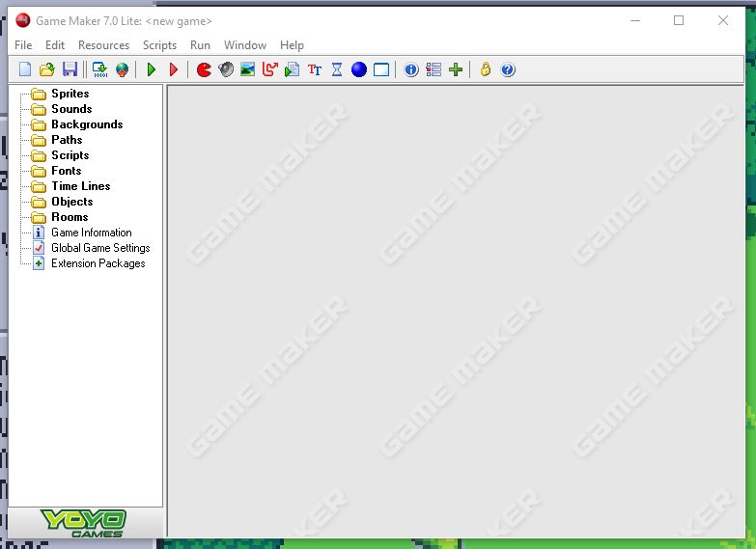
Task: Create an object blue ball icon
Action: click(359, 69)
